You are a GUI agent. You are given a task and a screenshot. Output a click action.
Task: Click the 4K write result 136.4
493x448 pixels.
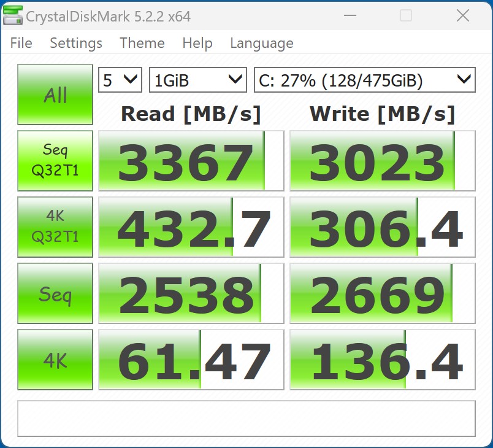click(383, 360)
